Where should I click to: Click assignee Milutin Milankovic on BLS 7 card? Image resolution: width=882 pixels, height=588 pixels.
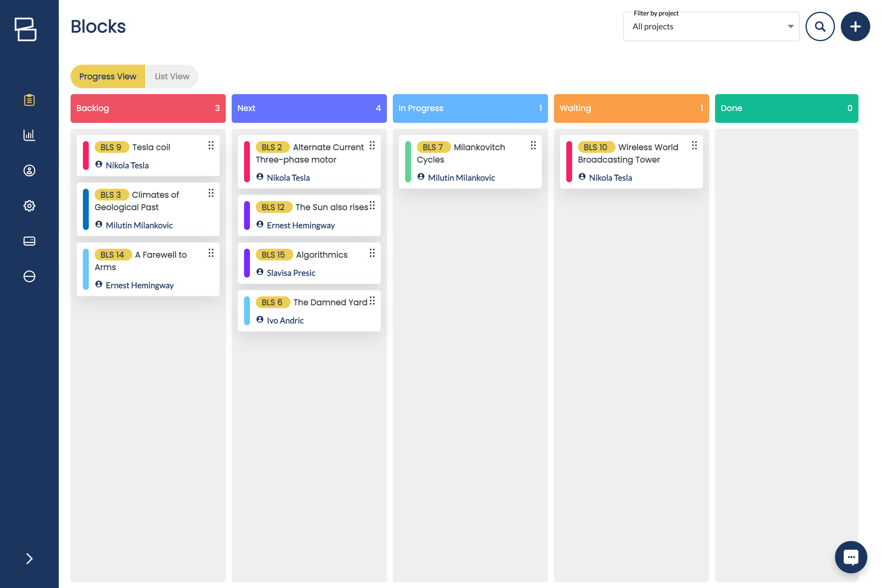(x=462, y=178)
